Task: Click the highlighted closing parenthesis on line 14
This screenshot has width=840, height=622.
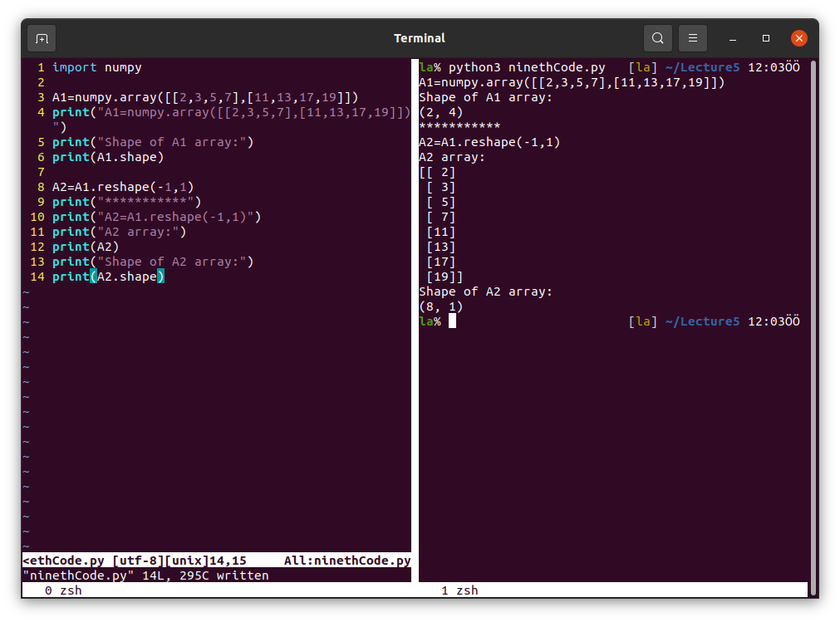Action: pyautogui.click(x=161, y=277)
